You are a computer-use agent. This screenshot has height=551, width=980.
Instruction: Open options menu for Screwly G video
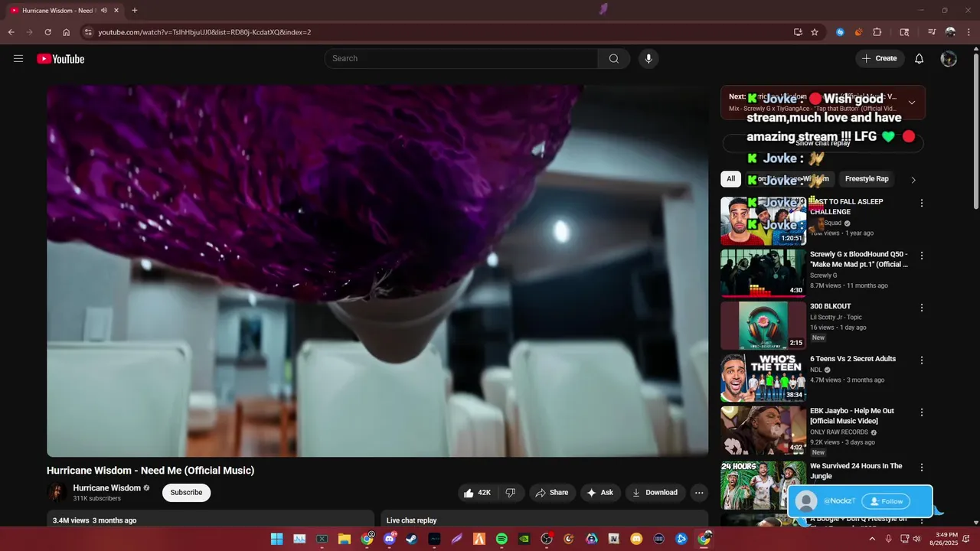coord(922,255)
